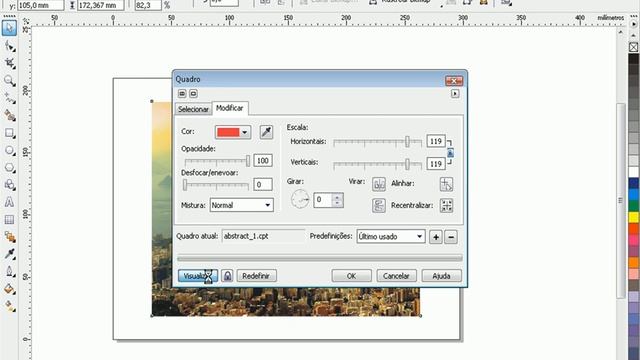Toggle the preview lock beside Visualizar
The width and height of the screenshot is (640, 360).
[227, 276]
